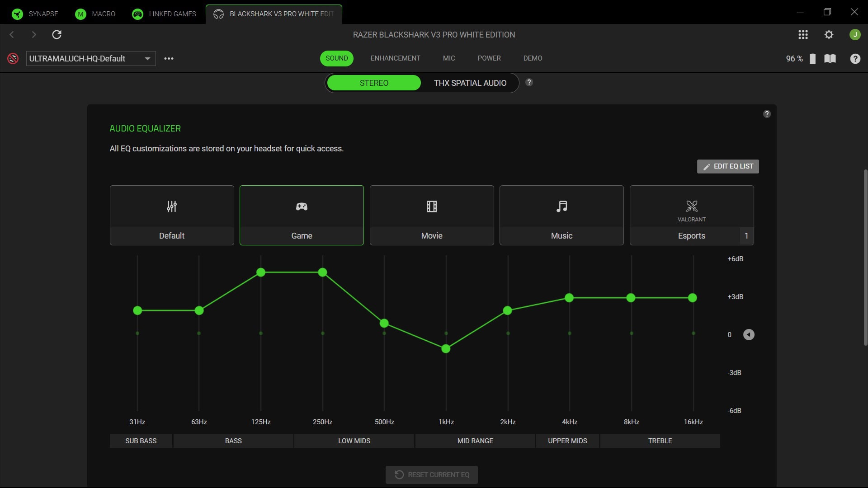The height and width of the screenshot is (488, 868).
Task: Select the Default EQ preset
Action: (x=172, y=215)
